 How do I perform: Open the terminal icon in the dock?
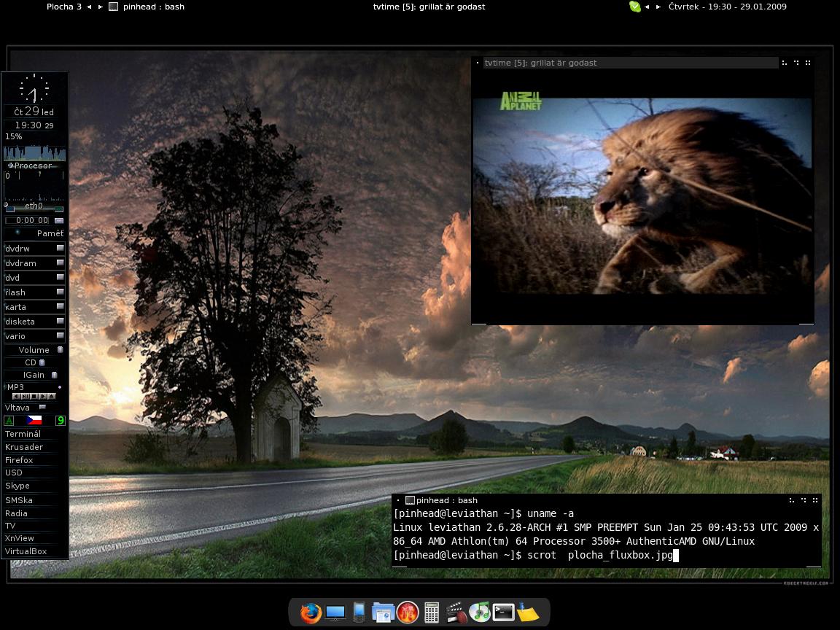coord(504,612)
